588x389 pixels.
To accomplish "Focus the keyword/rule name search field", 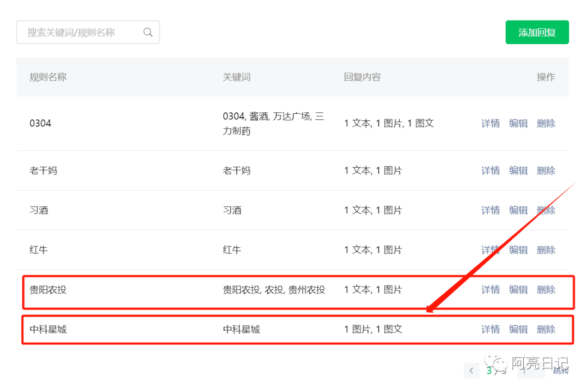I will coord(88,32).
